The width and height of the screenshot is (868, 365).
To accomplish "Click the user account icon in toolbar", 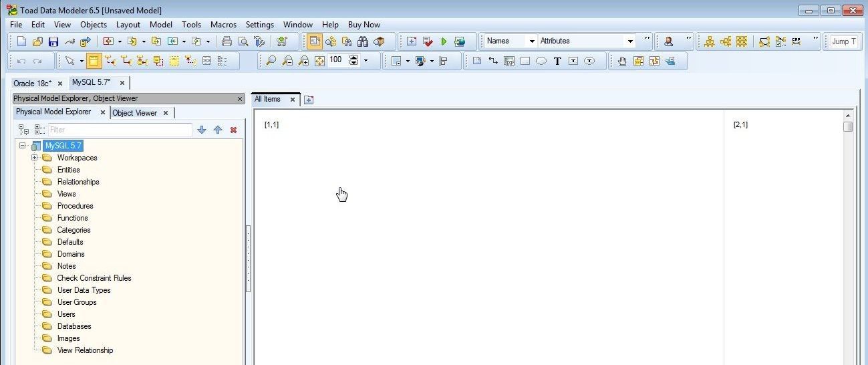I will coord(669,41).
